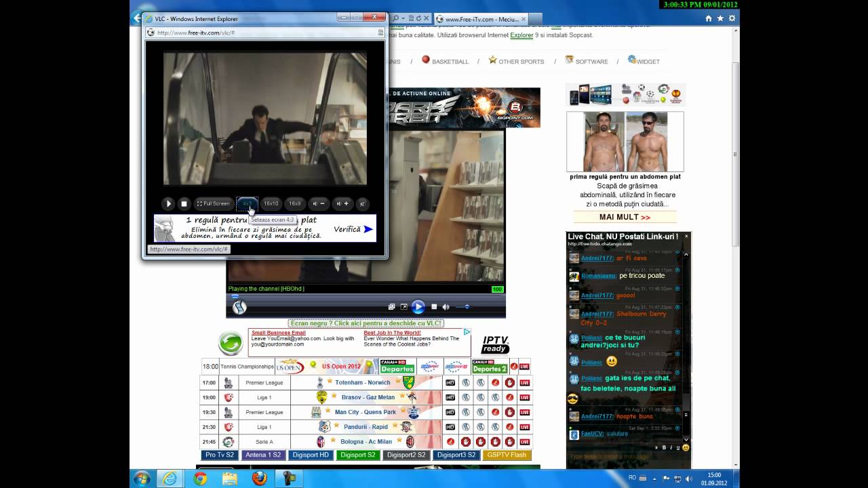The height and width of the screenshot is (488, 868).
Task: Set aspect ratio to 16x9 in VLC popup
Action: (x=294, y=203)
